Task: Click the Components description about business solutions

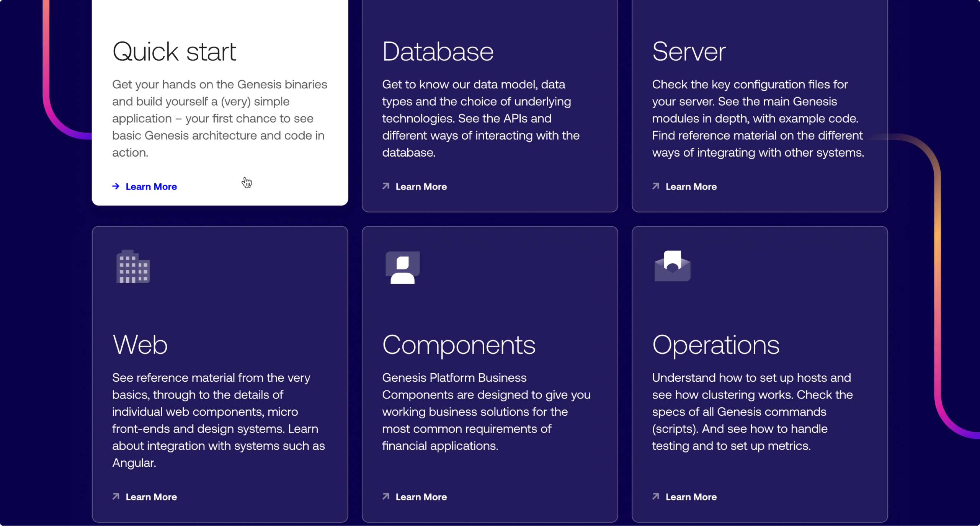Action: (486, 412)
